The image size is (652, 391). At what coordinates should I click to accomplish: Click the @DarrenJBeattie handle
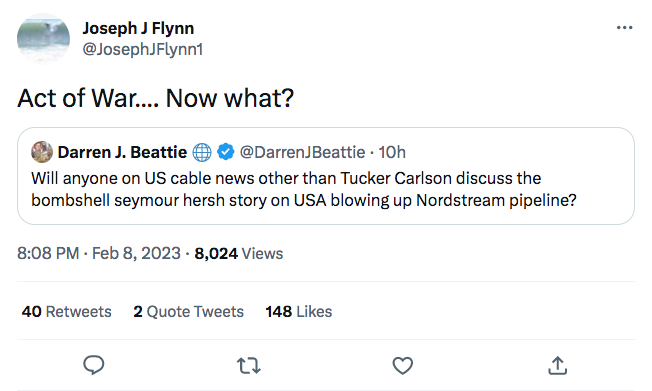pos(302,152)
